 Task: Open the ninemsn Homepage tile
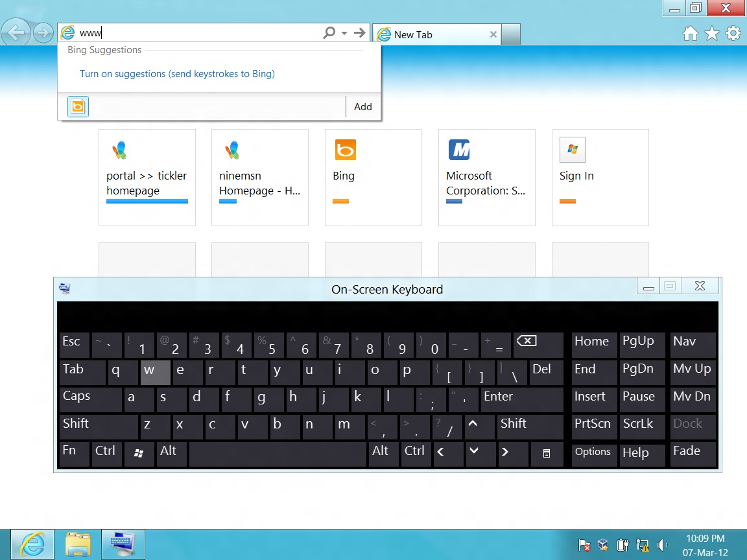click(x=260, y=178)
